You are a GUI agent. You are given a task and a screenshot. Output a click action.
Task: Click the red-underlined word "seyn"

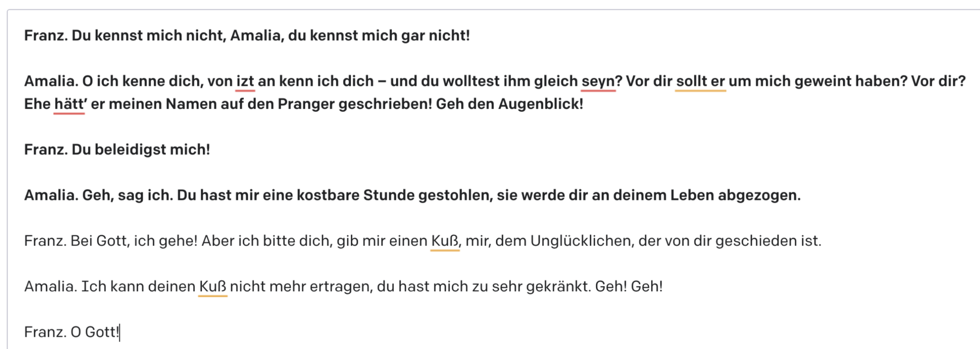coord(598,81)
